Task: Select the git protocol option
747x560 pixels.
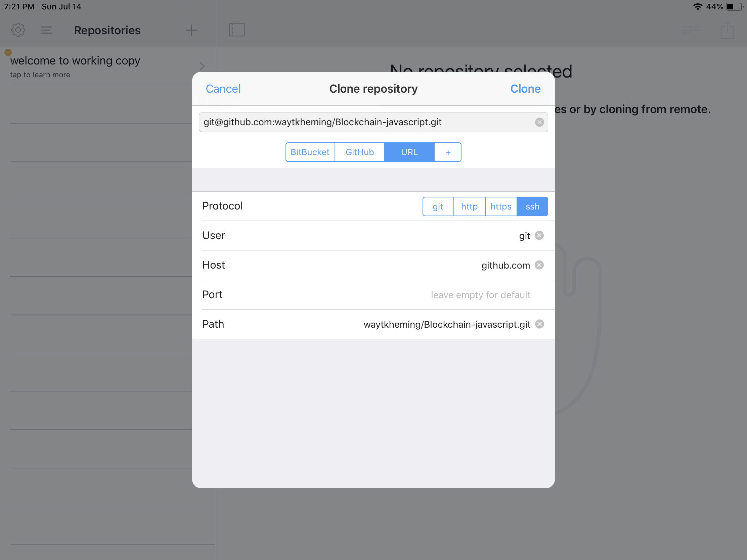Action: coord(438,206)
